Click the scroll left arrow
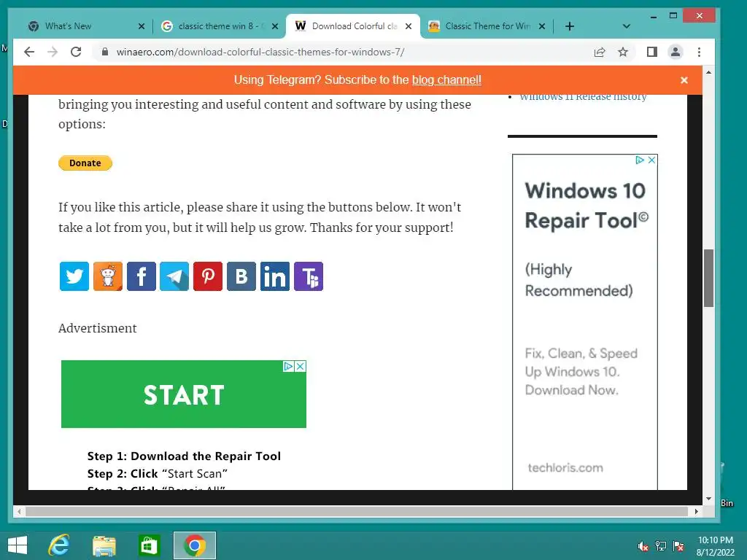 pos(18,512)
